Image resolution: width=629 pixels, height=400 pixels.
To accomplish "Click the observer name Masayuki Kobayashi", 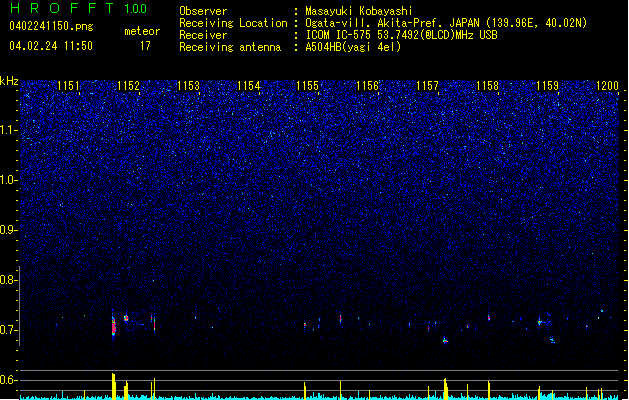I will pos(359,11).
